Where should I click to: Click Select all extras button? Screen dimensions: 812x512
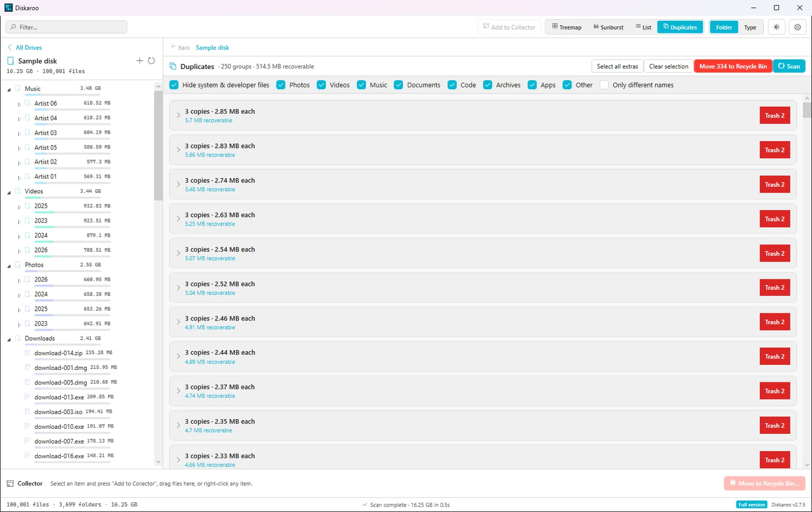[617, 66]
